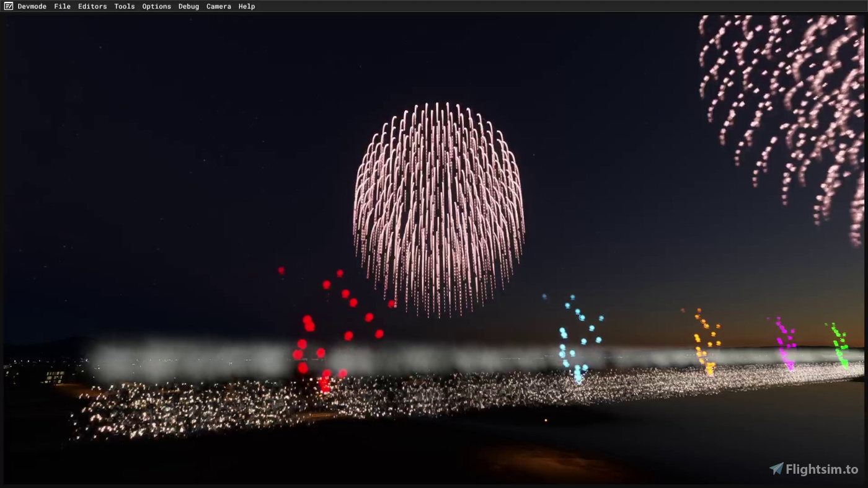Screen dimensions: 868x488
Task: Open the Devmode menu
Action: point(32,6)
